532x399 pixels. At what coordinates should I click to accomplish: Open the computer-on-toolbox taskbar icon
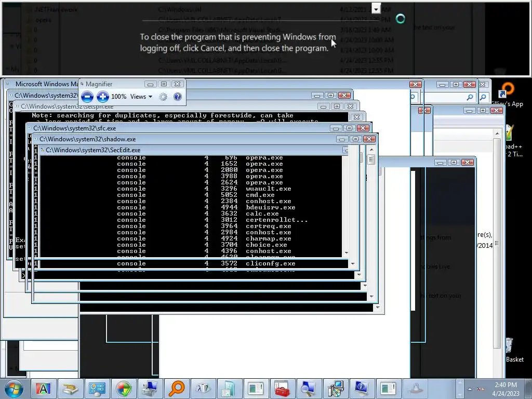[150, 389]
